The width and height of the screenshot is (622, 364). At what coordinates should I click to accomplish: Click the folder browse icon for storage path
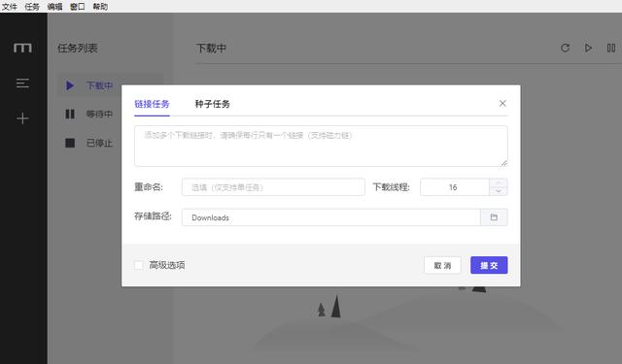point(494,217)
